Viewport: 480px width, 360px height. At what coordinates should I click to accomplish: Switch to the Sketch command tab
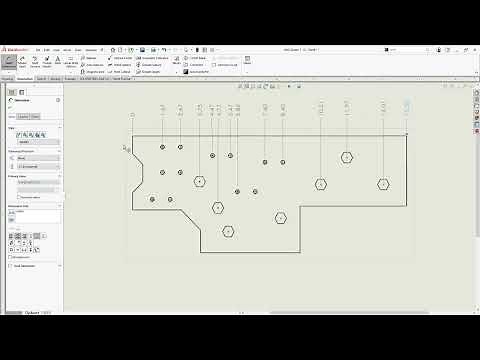(41, 79)
